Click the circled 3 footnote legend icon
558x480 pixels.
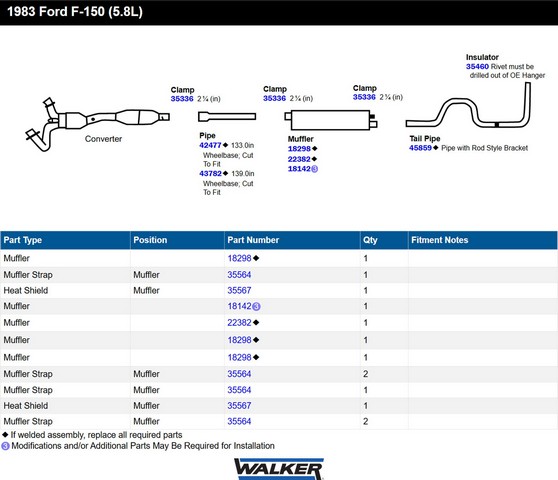point(5,446)
